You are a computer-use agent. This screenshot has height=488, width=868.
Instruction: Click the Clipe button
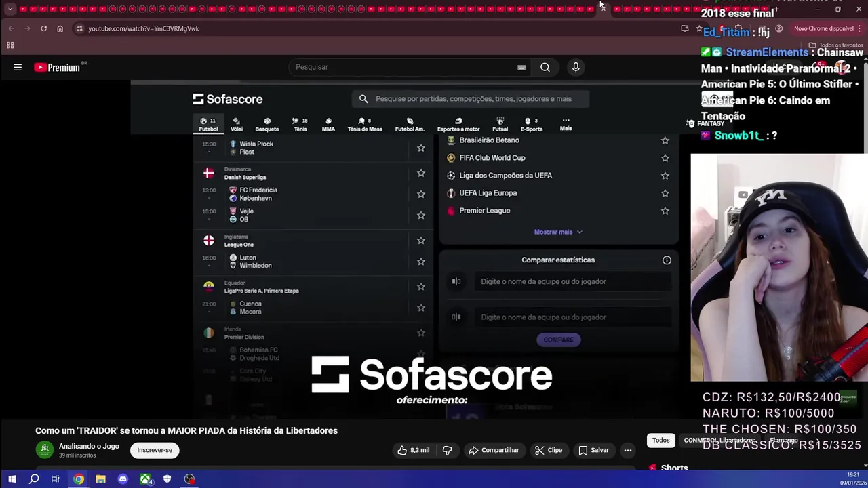pyautogui.click(x=548, y=450)
